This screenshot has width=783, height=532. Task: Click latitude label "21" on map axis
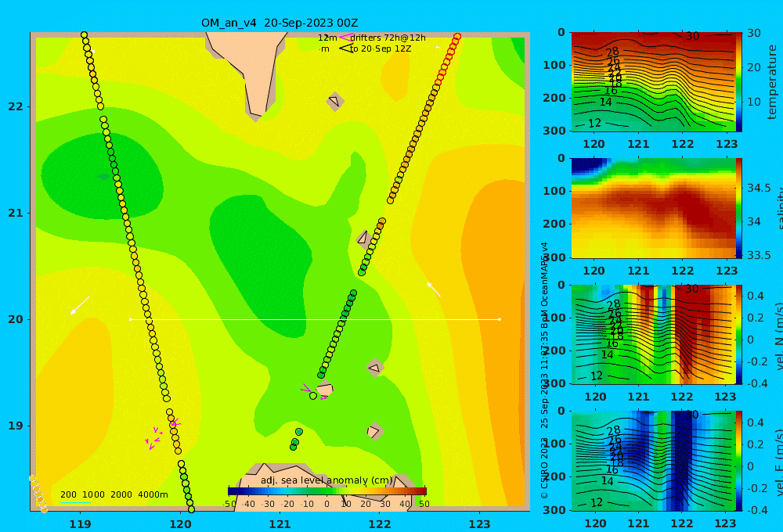(x=15, y=213)
